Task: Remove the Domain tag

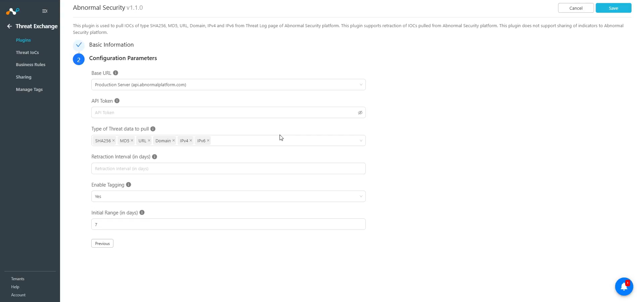Action: pos(174,141)
